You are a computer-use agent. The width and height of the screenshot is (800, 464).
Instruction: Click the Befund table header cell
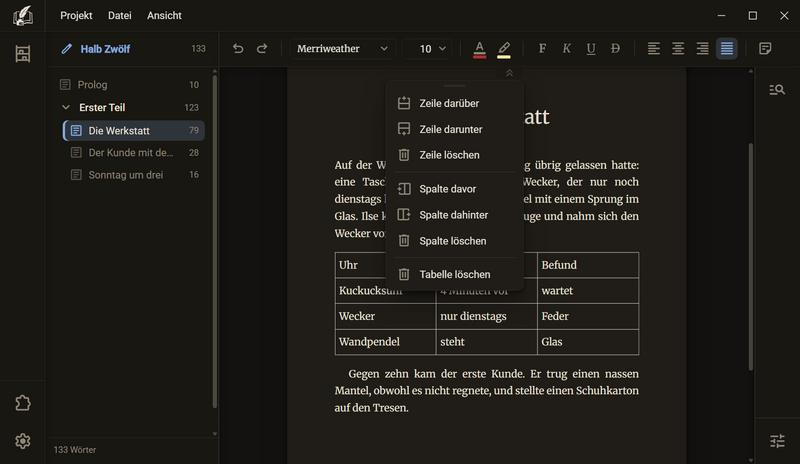point(588,265)
